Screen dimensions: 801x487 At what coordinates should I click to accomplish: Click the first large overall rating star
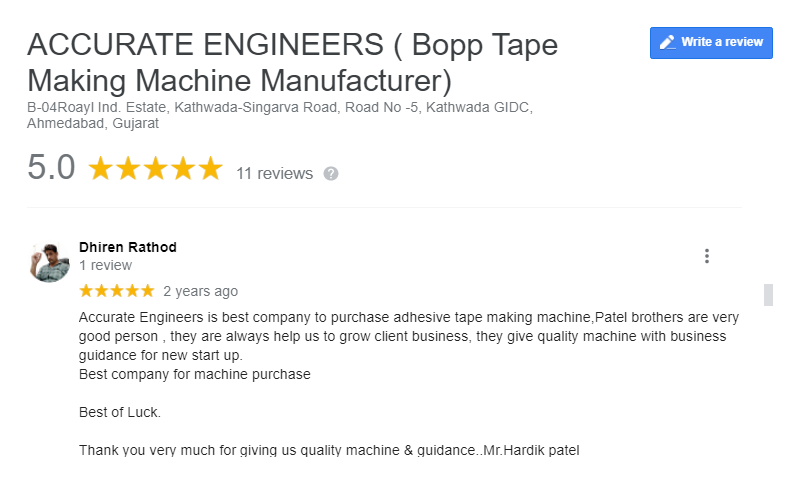101,168
